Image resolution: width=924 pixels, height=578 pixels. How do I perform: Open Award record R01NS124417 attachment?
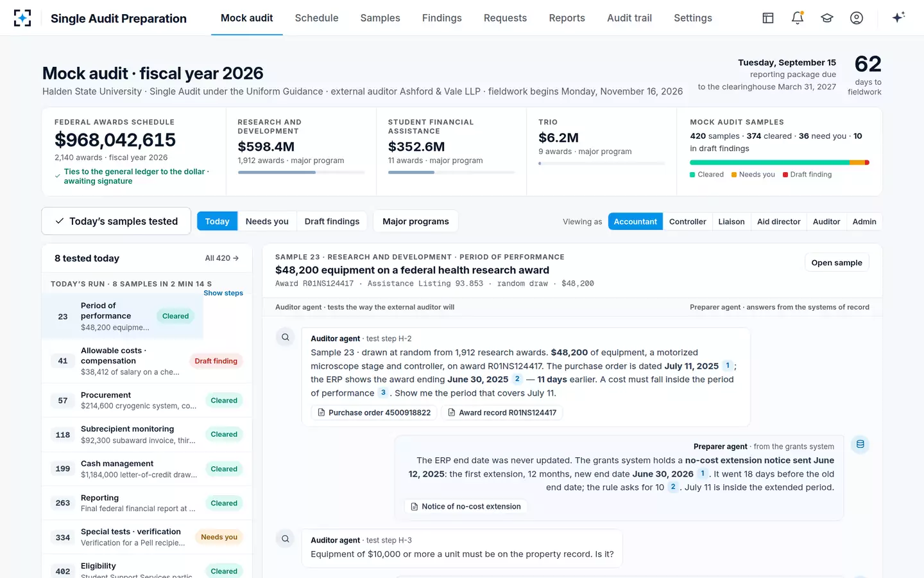tap(502, 412)
